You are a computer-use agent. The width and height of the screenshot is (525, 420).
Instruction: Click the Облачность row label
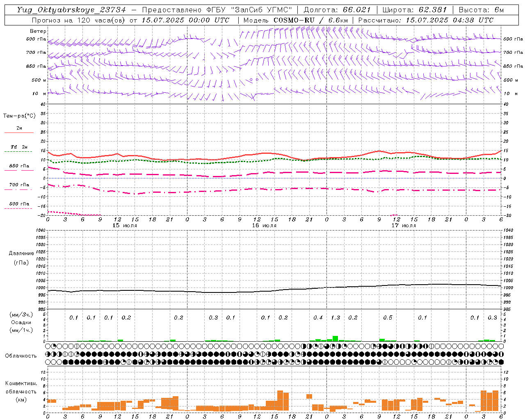(x=21, y=356)
